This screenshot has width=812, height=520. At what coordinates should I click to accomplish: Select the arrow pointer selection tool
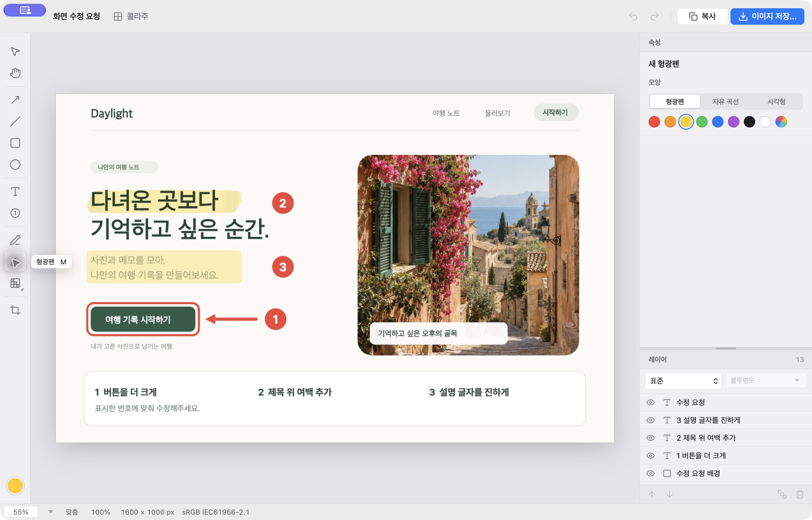15,52
